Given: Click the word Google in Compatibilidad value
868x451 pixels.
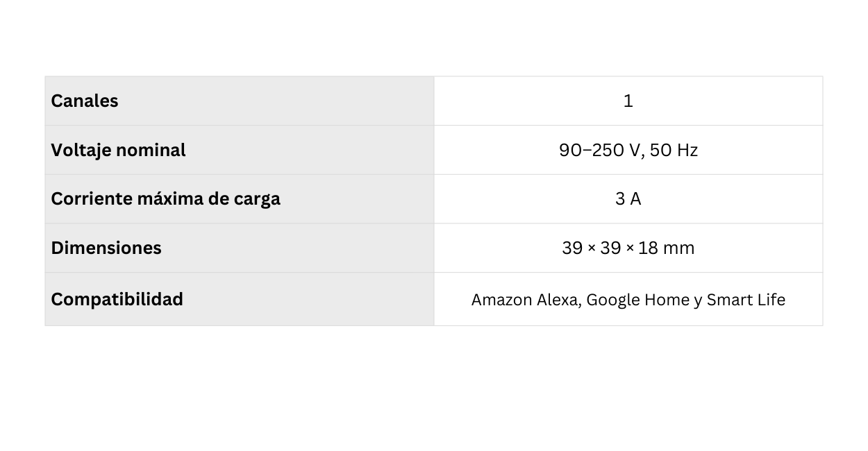Looking at the screenshot, I should (613, 300).
